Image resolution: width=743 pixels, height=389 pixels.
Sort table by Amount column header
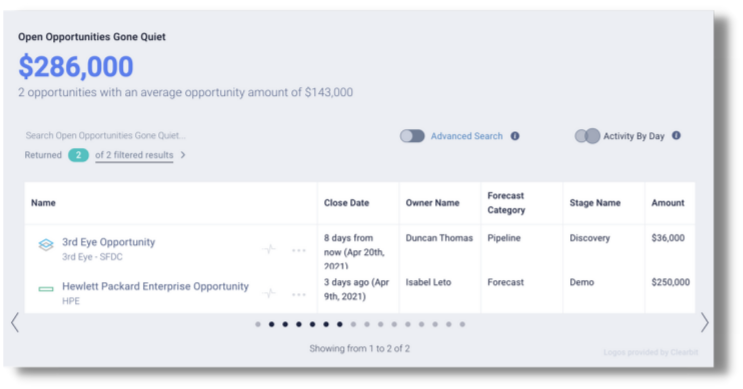tap(668, 203)
